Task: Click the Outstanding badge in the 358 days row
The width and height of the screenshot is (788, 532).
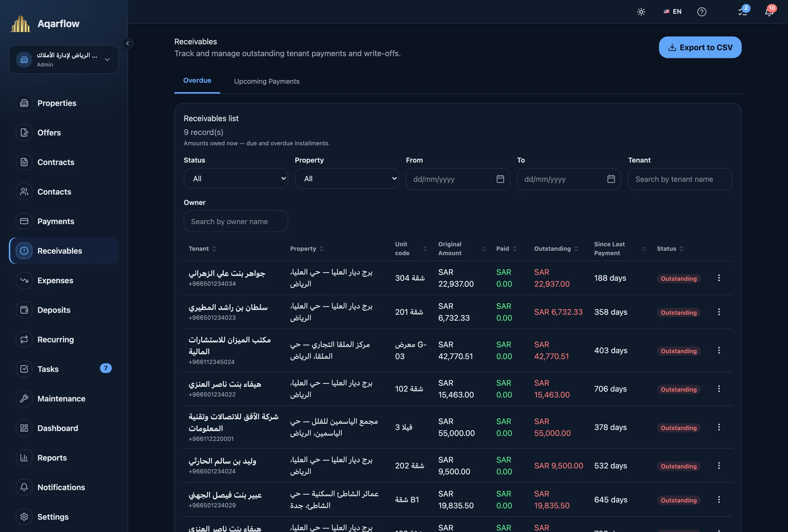Action: coord(678,313)
